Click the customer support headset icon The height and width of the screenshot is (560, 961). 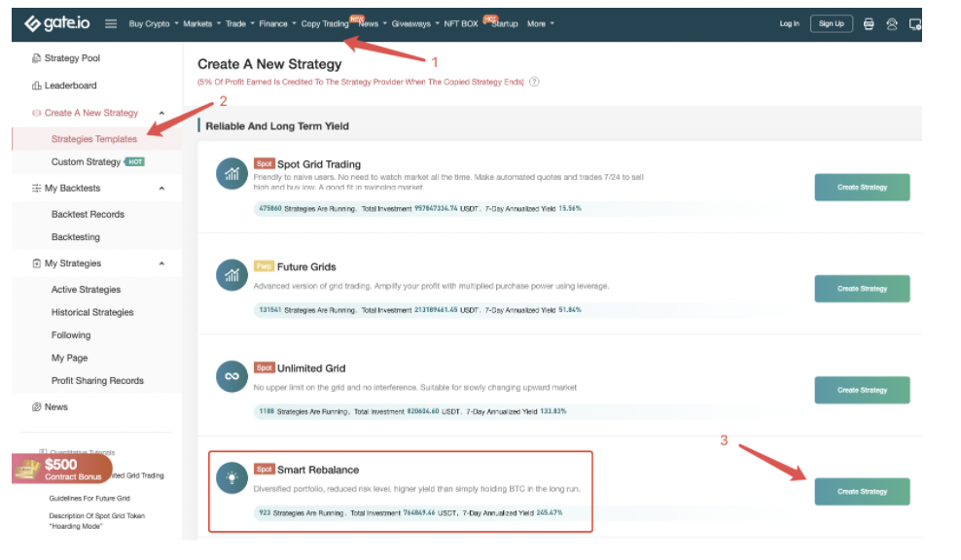[892, 24]
